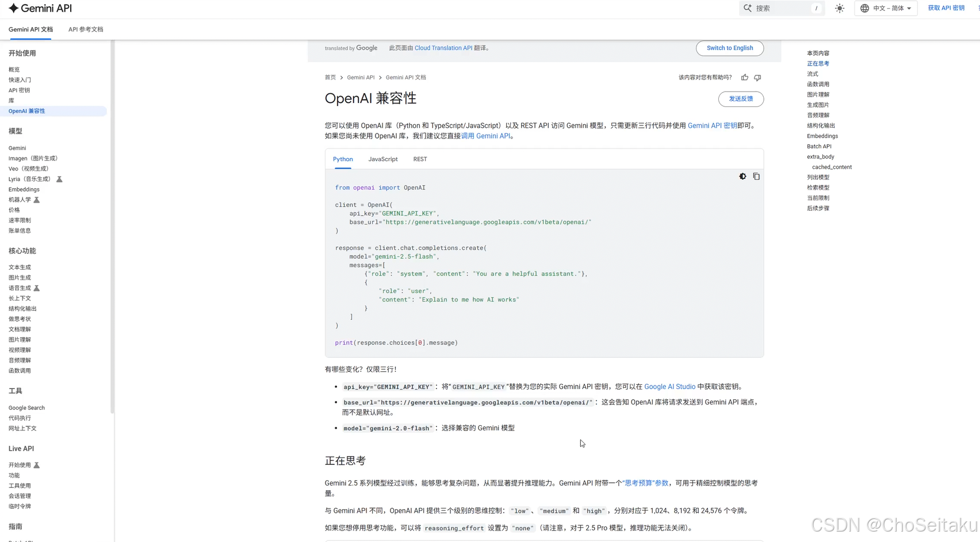The width and height of the screenshot is (980, 542).
Task: Select the REST code tab
Action: pyautogui.click(x=420, y=159)
